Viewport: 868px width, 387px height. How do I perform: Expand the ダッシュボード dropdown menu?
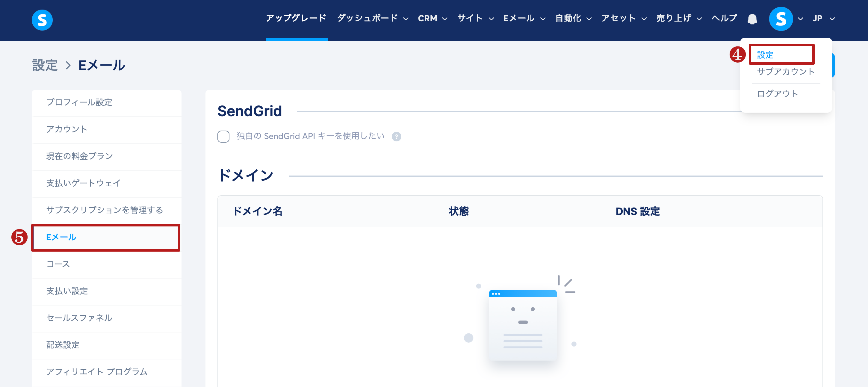372,18
